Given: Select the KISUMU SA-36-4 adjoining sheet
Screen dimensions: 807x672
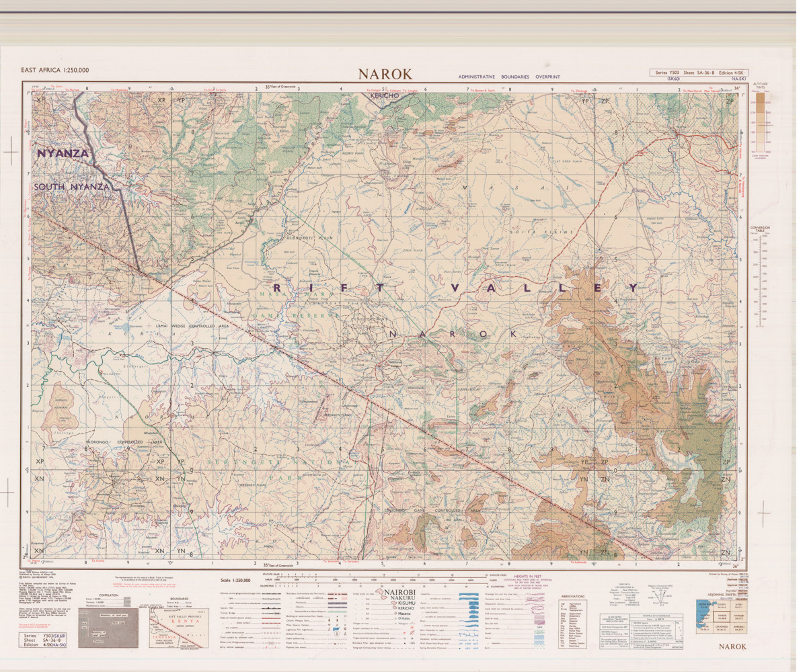Looking at the screenshot, I should 721,605.
